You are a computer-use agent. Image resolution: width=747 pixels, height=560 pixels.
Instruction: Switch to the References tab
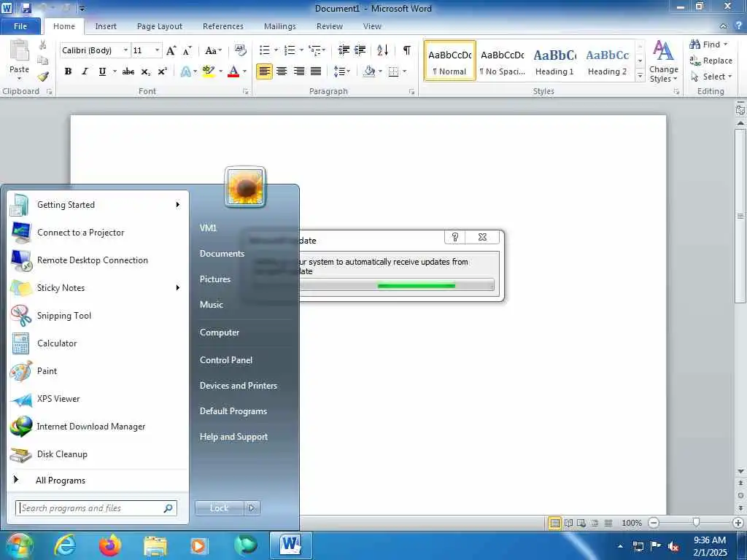click(223, 26)
